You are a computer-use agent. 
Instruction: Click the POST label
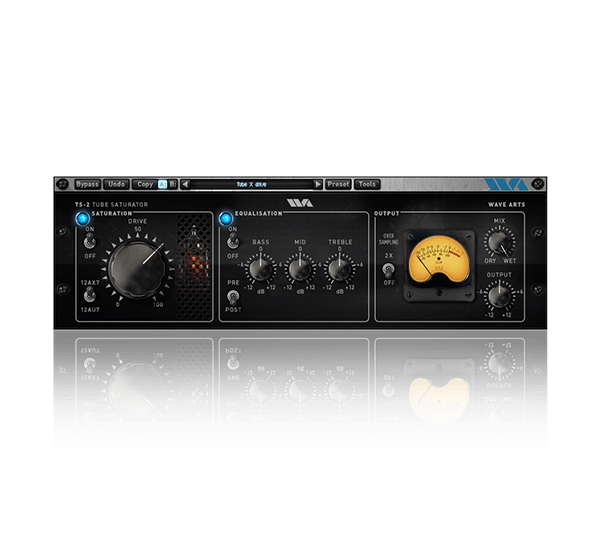pos(233,310)
